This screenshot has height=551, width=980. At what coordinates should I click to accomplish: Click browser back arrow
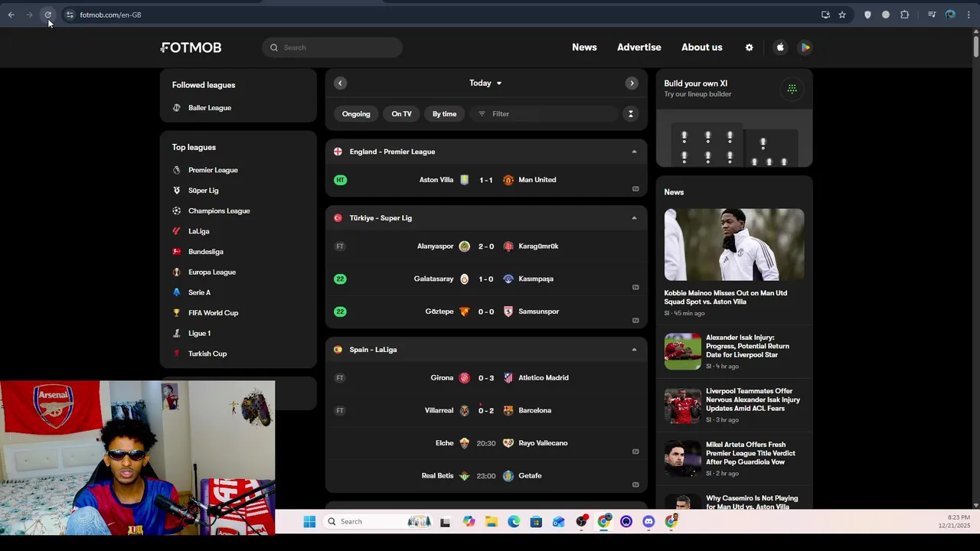pos(11,15)
